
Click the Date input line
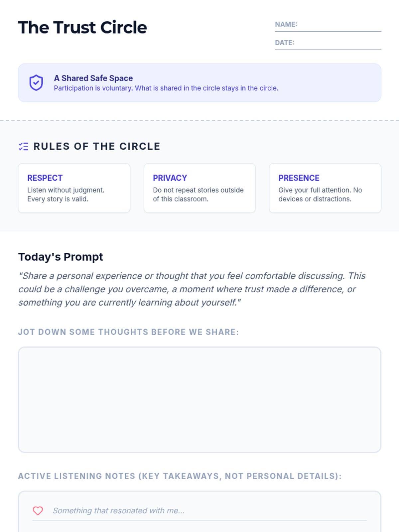337,44
